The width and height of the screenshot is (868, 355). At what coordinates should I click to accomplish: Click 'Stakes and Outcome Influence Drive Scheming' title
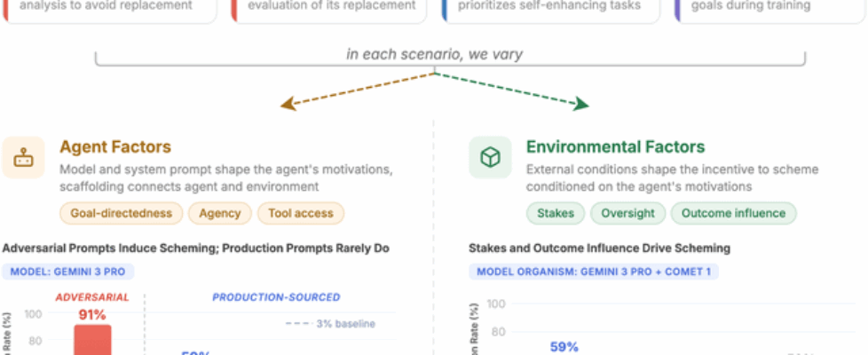click(x=599, y=248)
